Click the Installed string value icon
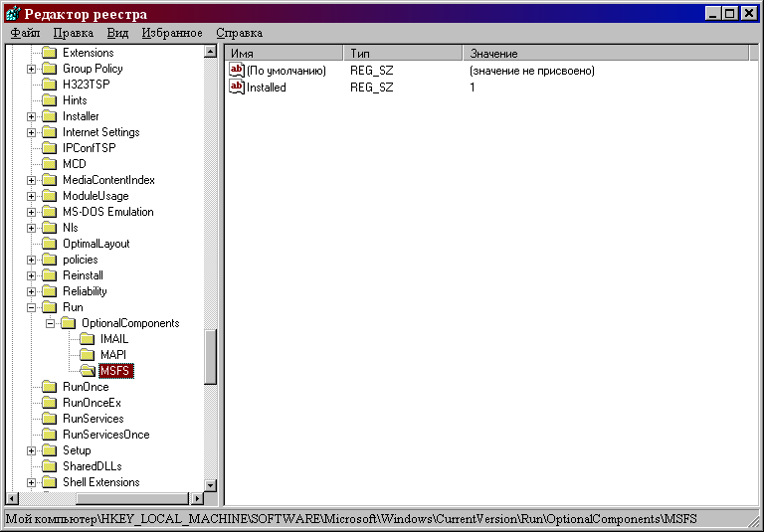 point(237,88)
